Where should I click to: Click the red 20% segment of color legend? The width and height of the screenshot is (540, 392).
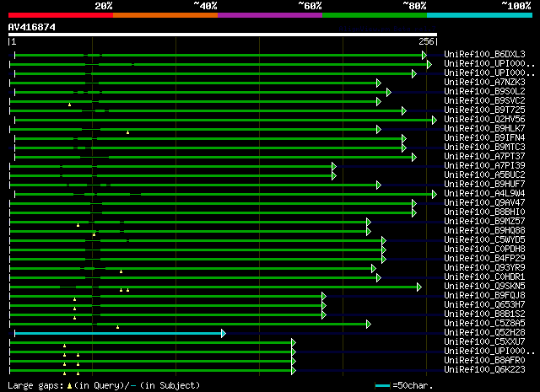point(61,15)
